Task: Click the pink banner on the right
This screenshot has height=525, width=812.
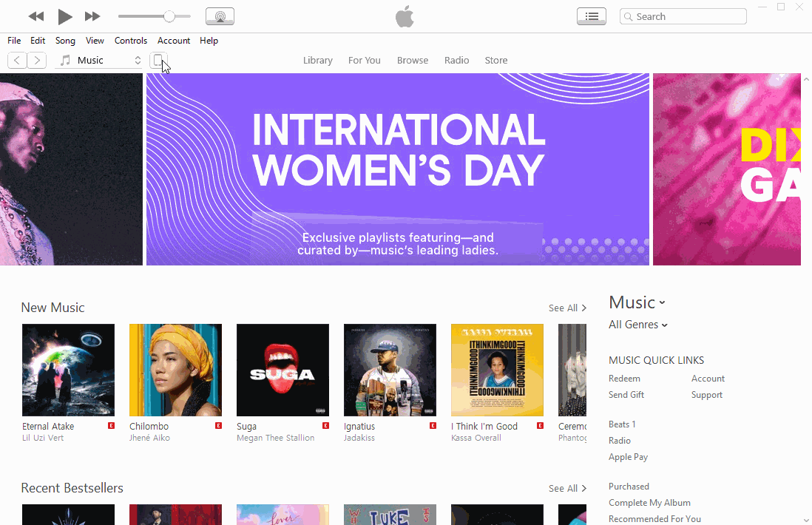Action: pos(726,169)
